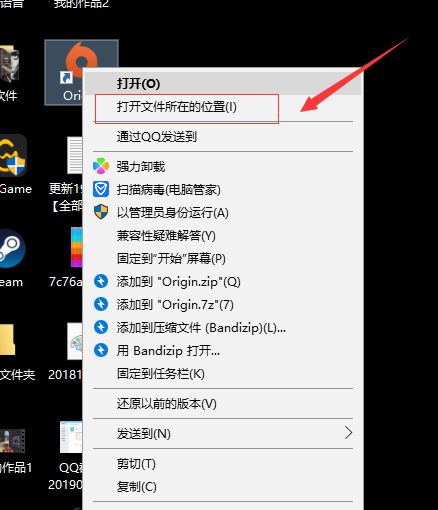Choose 添加到 "Origin.zip"(Q)
The width and height of the screenshot is (438, 510).
click(x=223, y=282)
